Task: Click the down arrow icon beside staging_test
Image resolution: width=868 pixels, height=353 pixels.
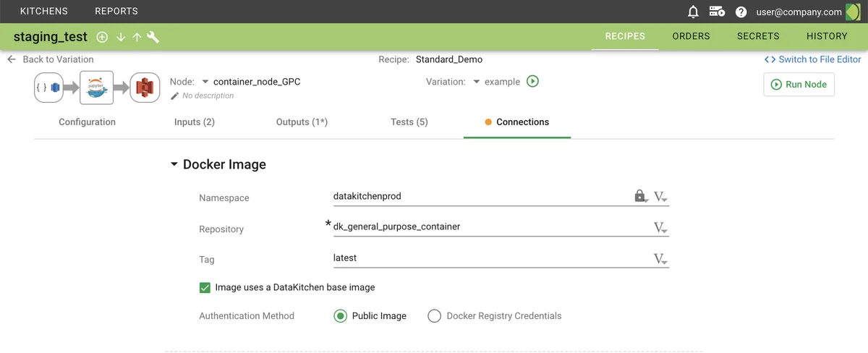Action: [x=121, y=37]
